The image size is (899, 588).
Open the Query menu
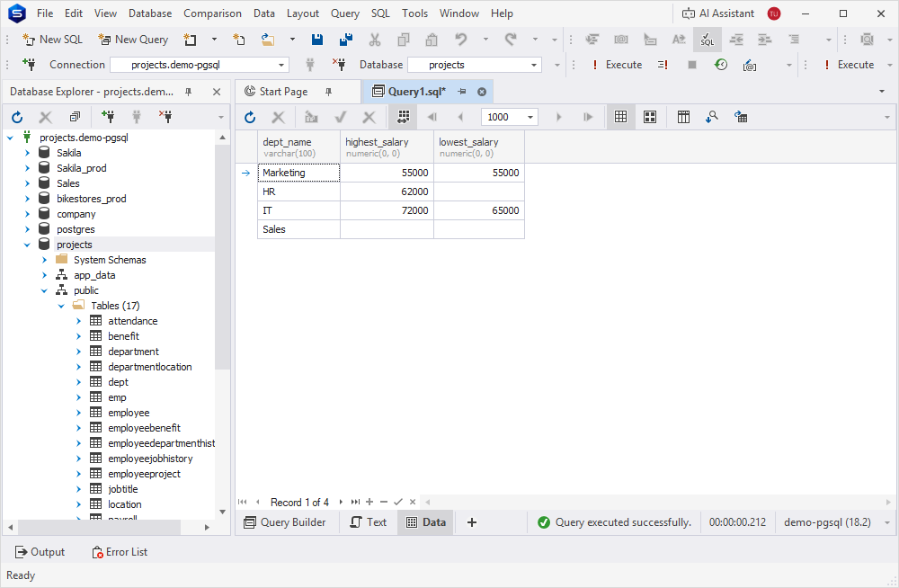point(345,13)
